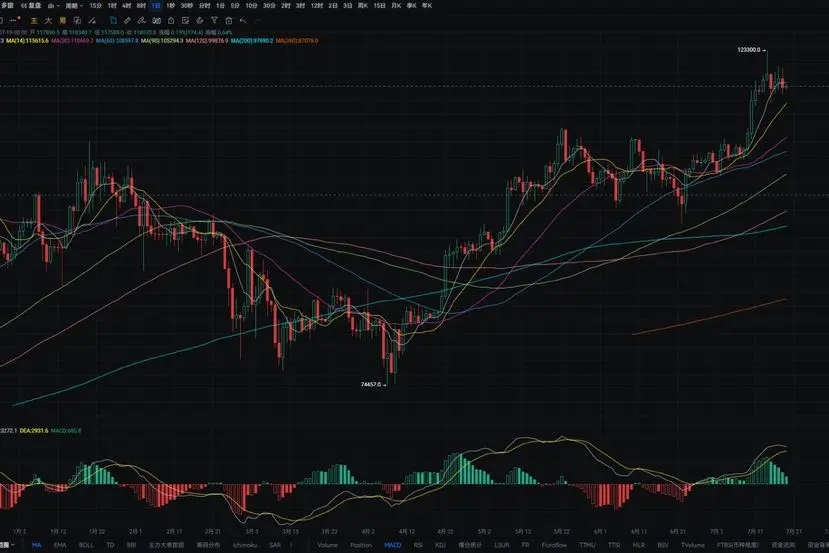Viewport: 829px width, 553px height.
Task: Select the RSI sub-indicator
Action: pos(418,545)
